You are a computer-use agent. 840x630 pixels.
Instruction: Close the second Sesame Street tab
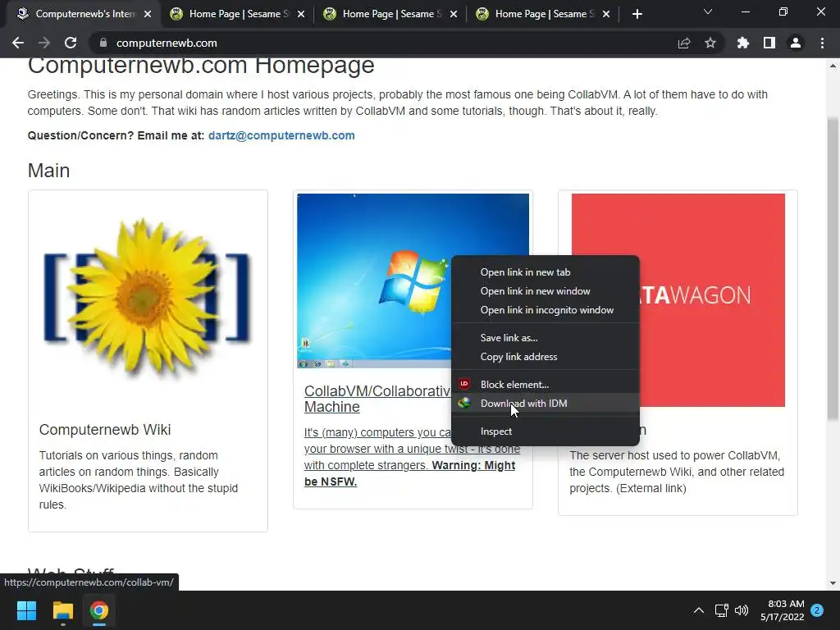coord(454,14)
